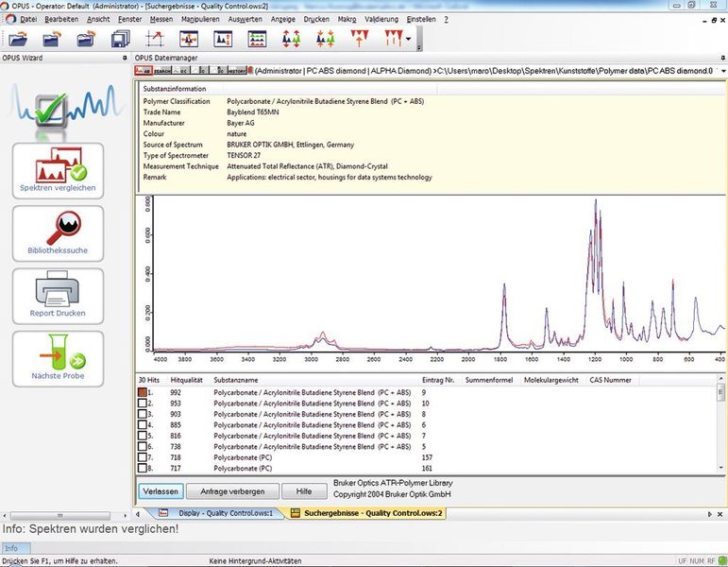This screenshot has width=728, height=567.
Task: Click the CAS Nummer column header
Action: (611, 380)
